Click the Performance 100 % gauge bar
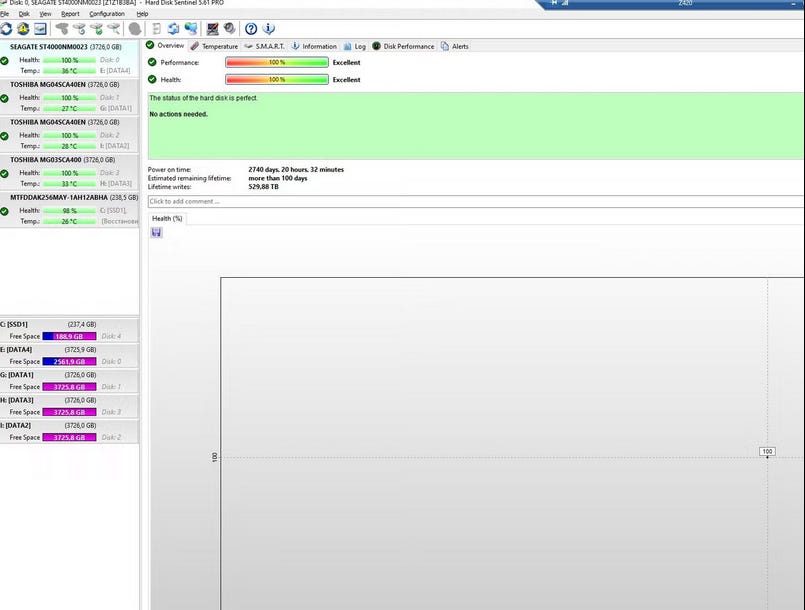Image resolution: width=805 pixels, height=610 pixels. 277,62
